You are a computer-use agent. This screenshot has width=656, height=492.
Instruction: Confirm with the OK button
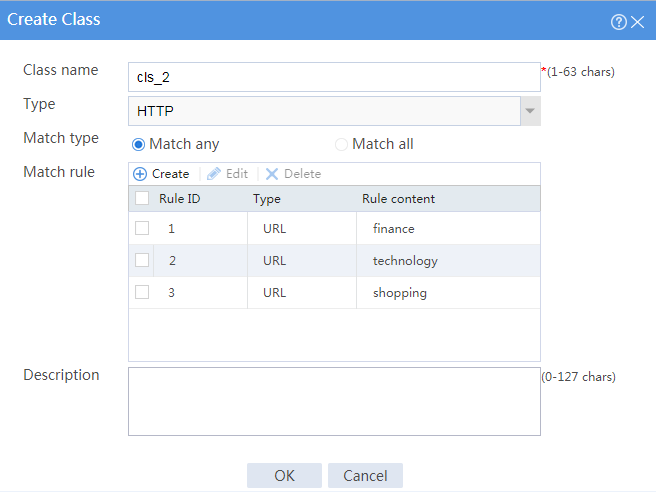tap(284, 476)
